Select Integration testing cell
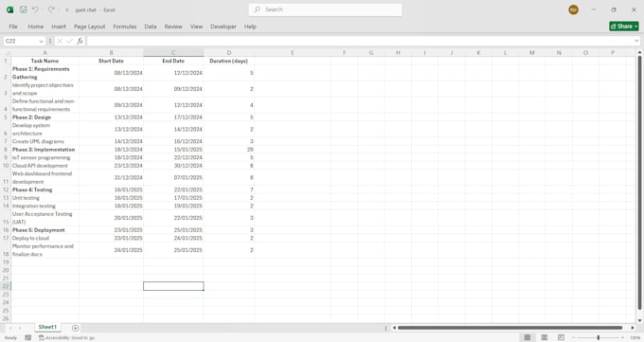644x342 pixels. [x=45, y=206]
